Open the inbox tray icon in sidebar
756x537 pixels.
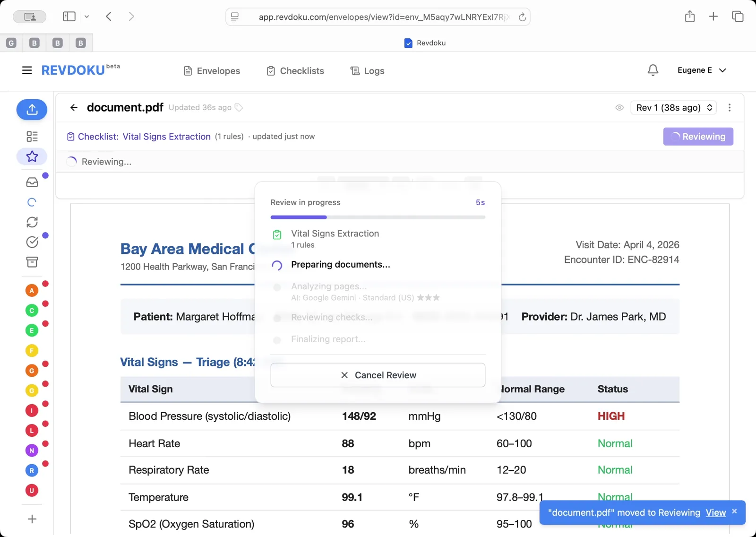(x=32, y=182)
